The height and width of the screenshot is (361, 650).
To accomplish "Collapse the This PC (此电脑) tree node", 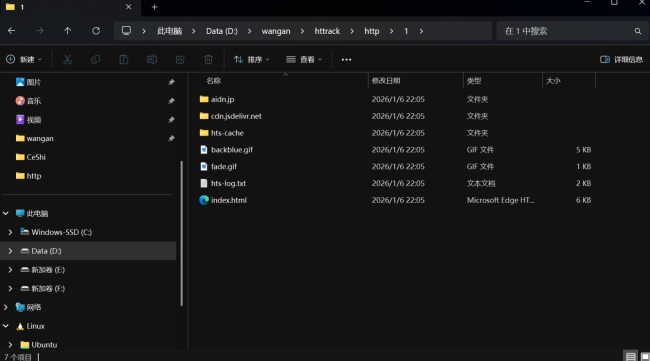I will point(6,213).
